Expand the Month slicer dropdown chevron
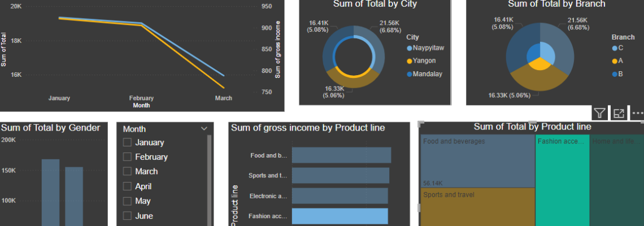The width and height of the screenshot is (644, 226). click(204, 129)
